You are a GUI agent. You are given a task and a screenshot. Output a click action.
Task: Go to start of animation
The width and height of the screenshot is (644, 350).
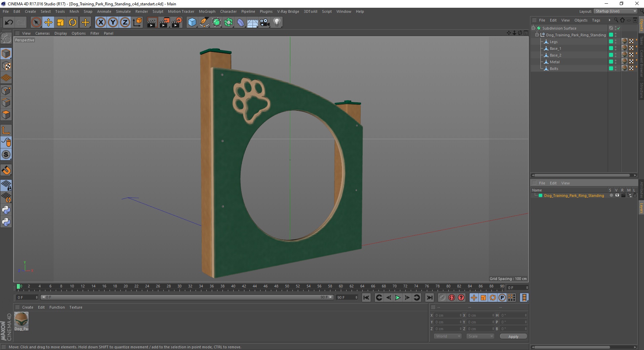pyautogui.click(x=366, y=297)
